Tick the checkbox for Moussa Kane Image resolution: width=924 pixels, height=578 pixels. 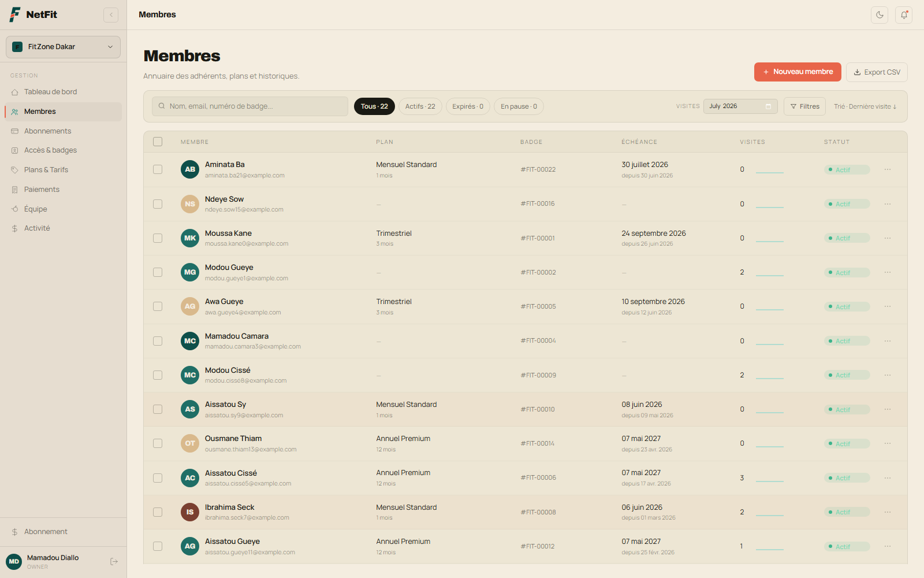[158, 238]
